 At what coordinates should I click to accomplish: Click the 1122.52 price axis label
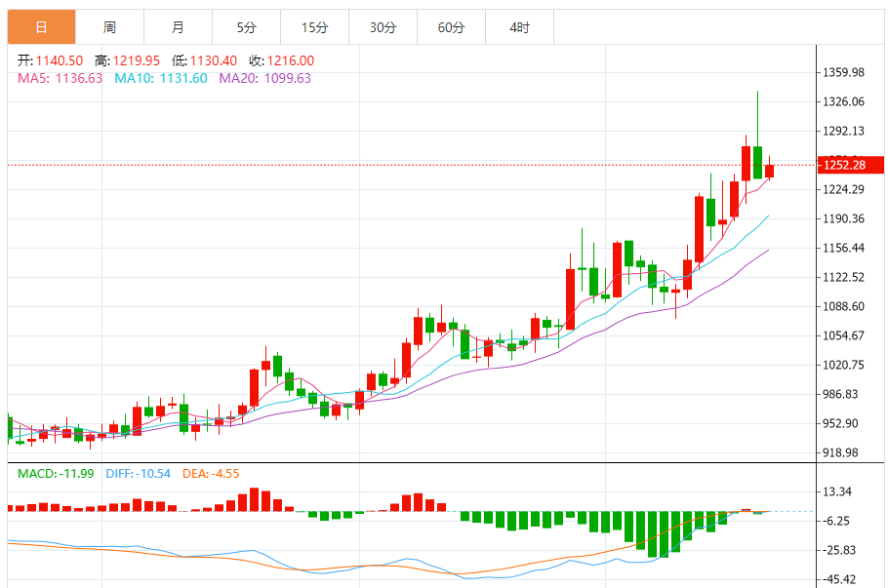(843, 277)
